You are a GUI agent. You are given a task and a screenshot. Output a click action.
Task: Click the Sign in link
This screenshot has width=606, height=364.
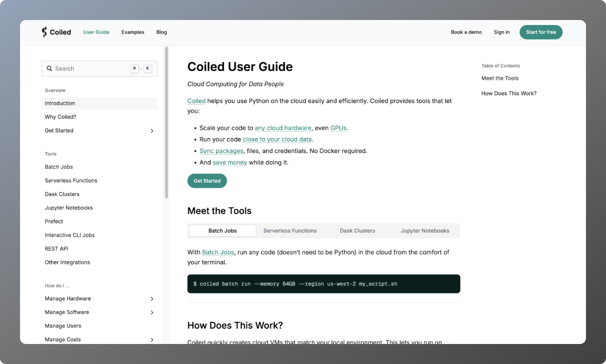coord(502,32)
